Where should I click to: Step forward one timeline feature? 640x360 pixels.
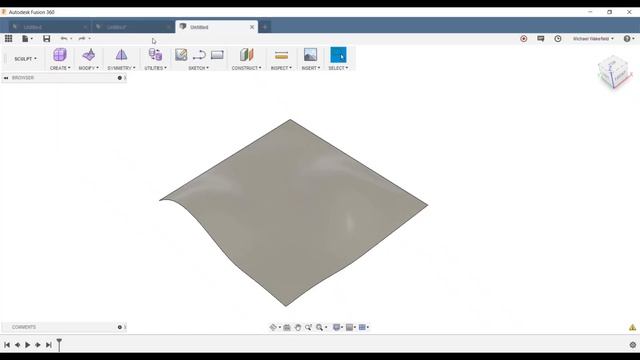pos(38,345)
